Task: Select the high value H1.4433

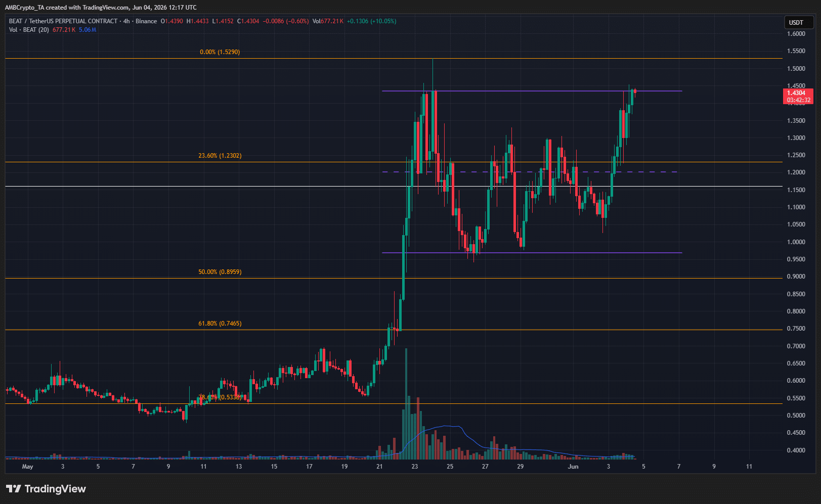Action: click(x=198, y=21)
